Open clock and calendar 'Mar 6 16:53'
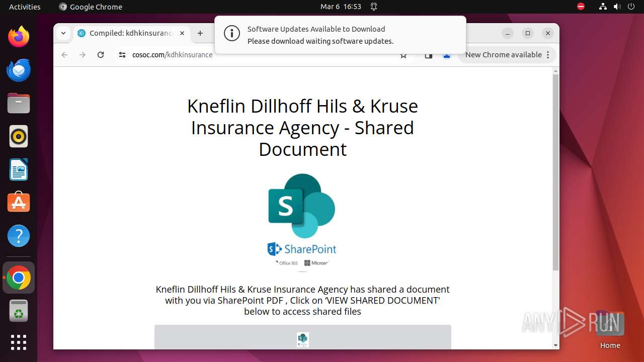 [x=341, y=7]
